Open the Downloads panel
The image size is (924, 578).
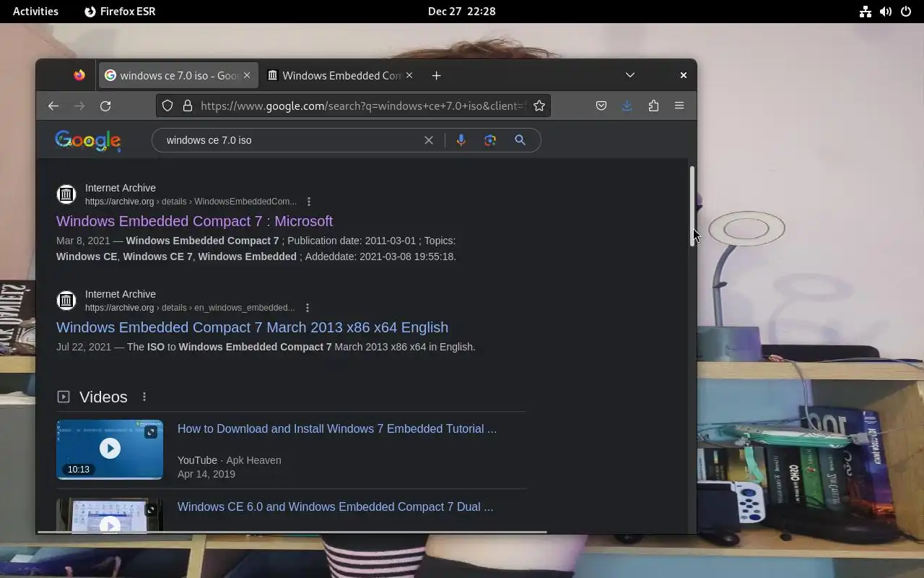point(627,105)
